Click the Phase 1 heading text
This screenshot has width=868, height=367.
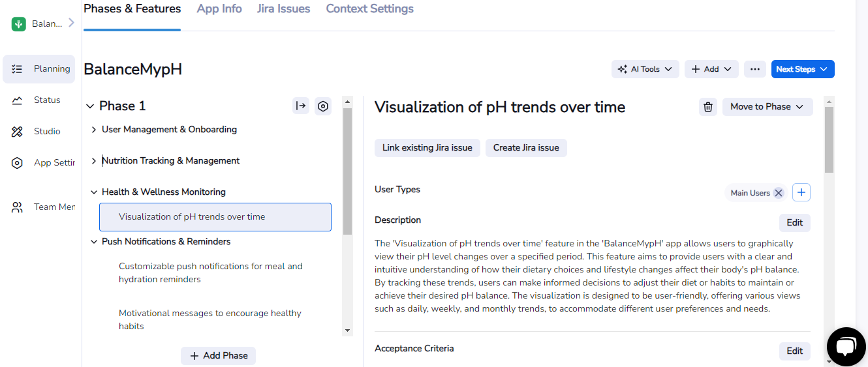click(123, 106)
